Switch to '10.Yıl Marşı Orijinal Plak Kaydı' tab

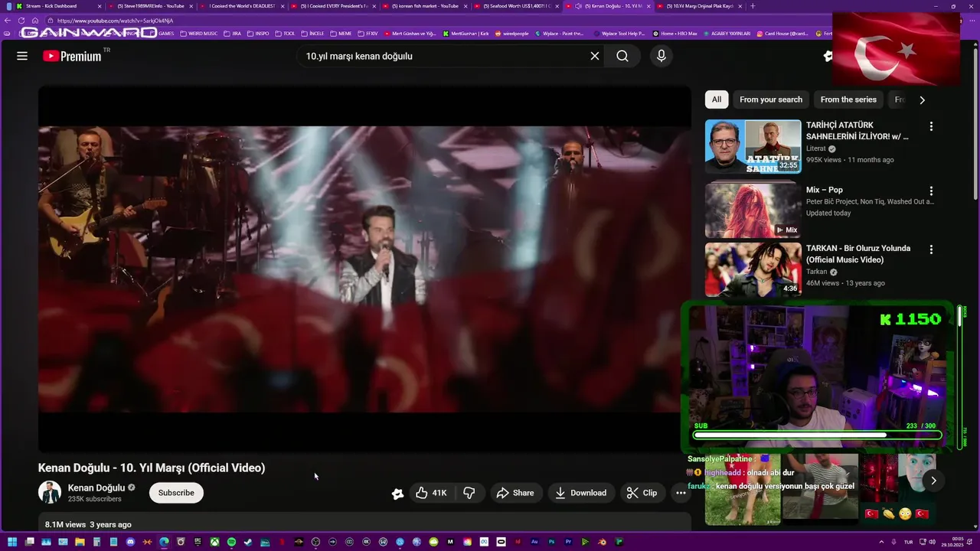tap(700, 6)
